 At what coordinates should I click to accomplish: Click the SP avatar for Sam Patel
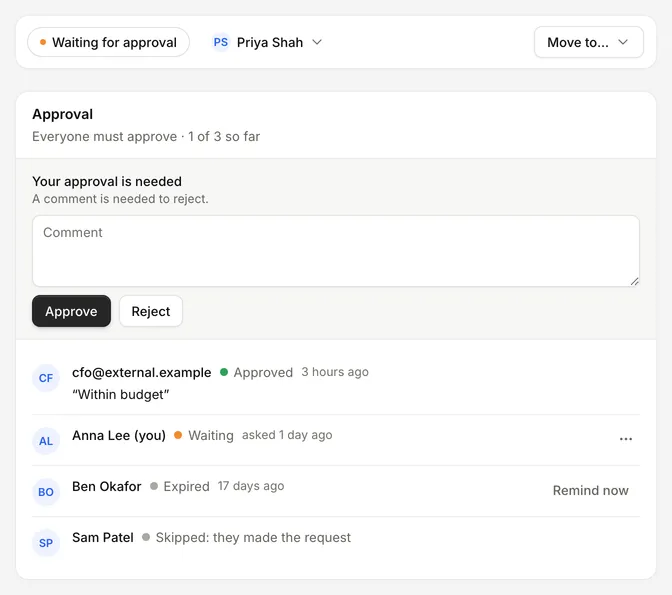46,543
